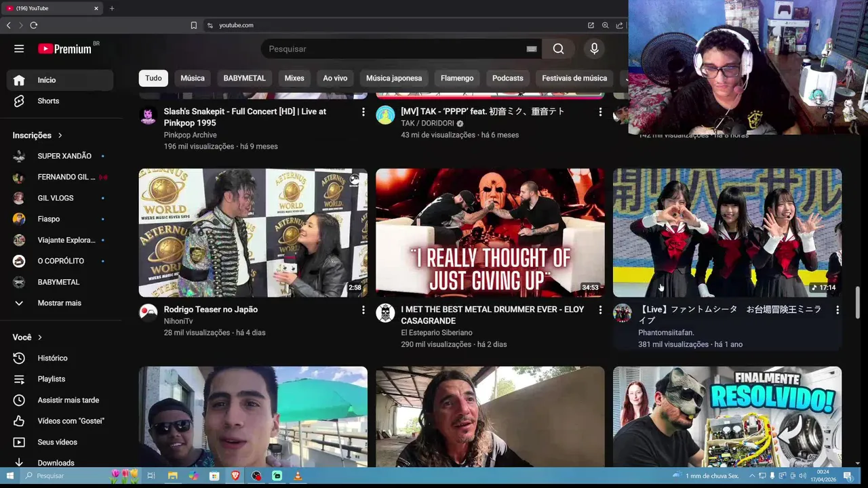Click the YouTube Premium logo
The height and width of the screenshot is (488, 868).
(x=65, y=49)
